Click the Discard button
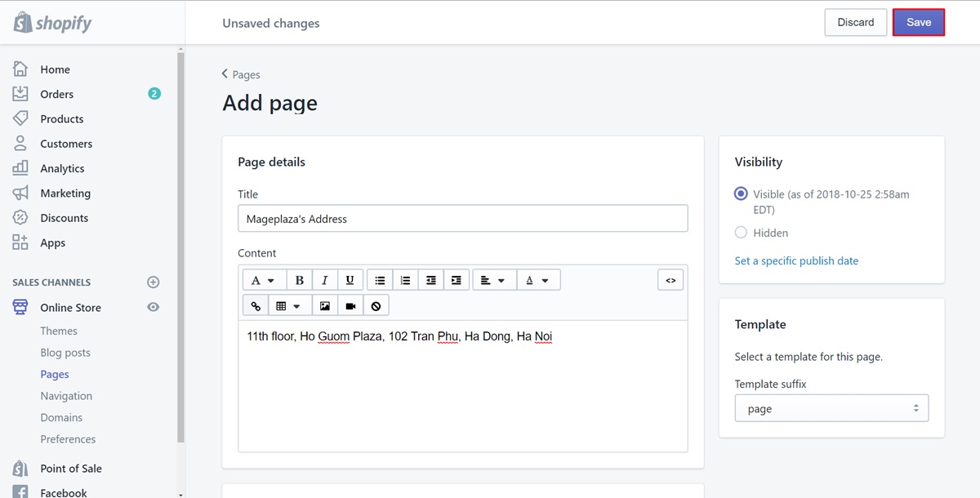Image resolution: width=980 pixels, height=498 pixels. 856,22
